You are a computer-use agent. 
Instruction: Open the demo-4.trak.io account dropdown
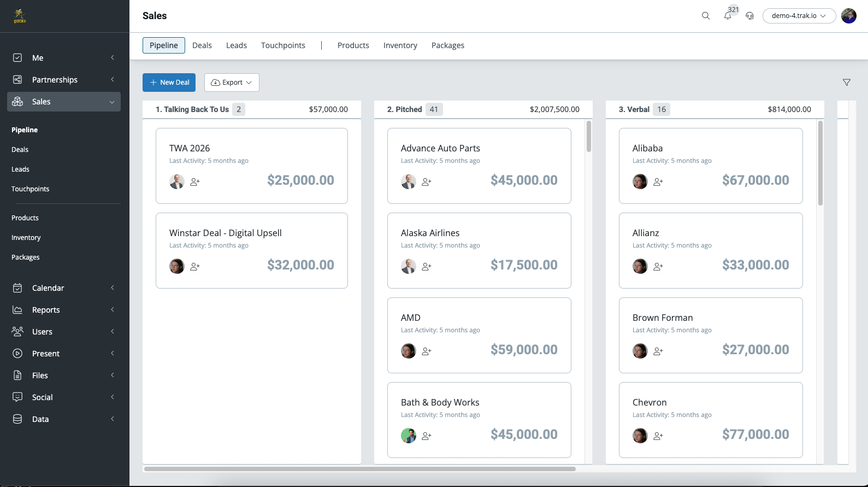pyautogui.click(x=799, y=16)
